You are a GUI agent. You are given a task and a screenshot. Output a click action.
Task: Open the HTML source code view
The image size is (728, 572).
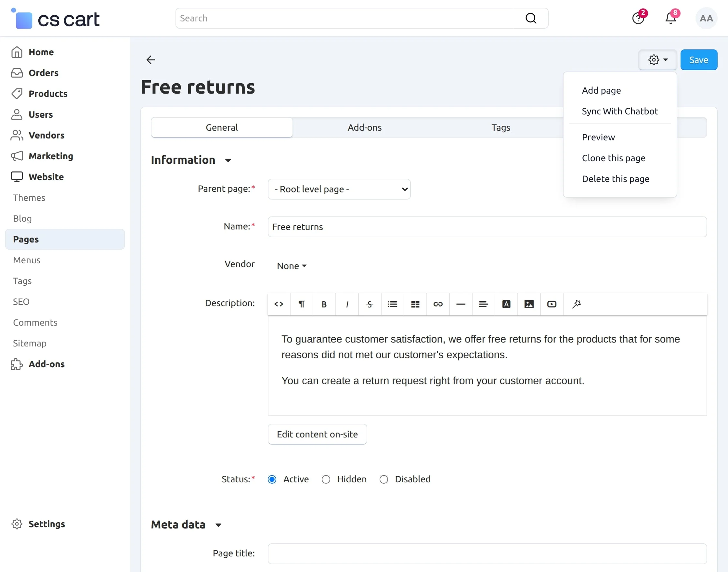(x=279, y=304)
